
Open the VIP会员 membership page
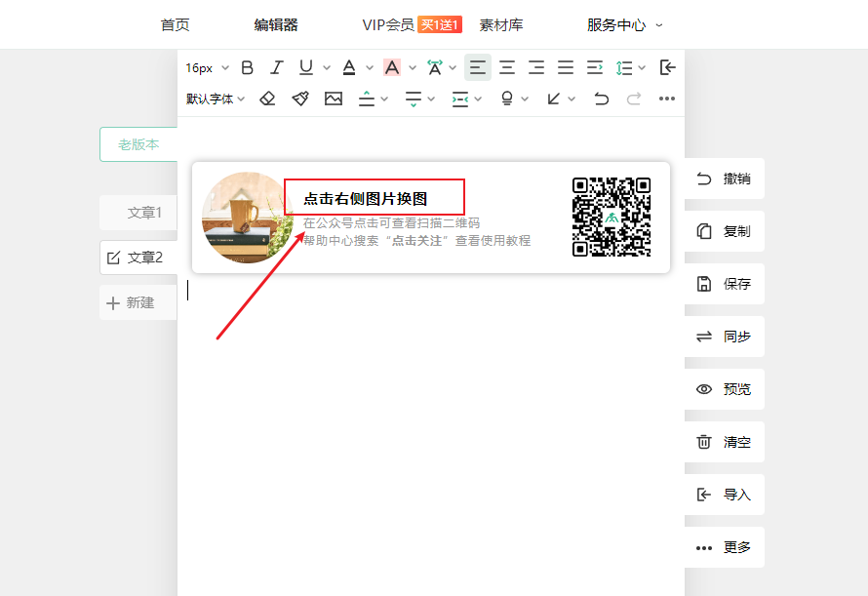(388, 25)
